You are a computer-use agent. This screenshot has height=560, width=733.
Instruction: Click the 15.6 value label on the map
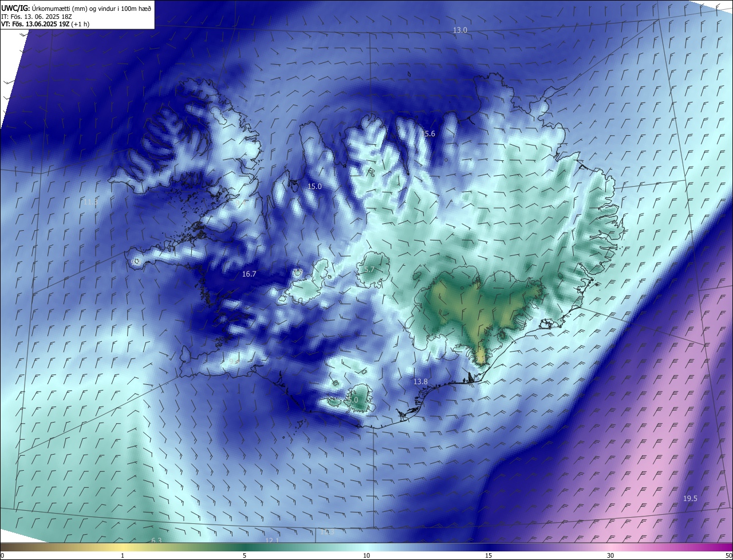(428, 133)
